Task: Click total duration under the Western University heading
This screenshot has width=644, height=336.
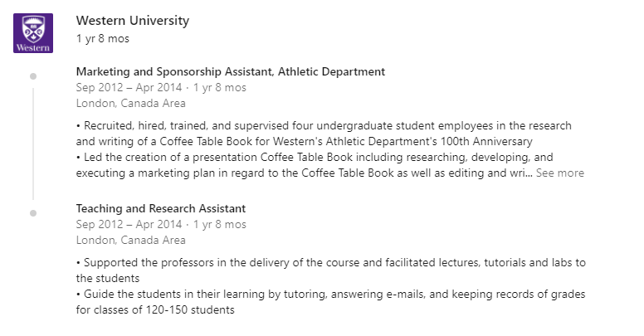Action: (103, 39)
